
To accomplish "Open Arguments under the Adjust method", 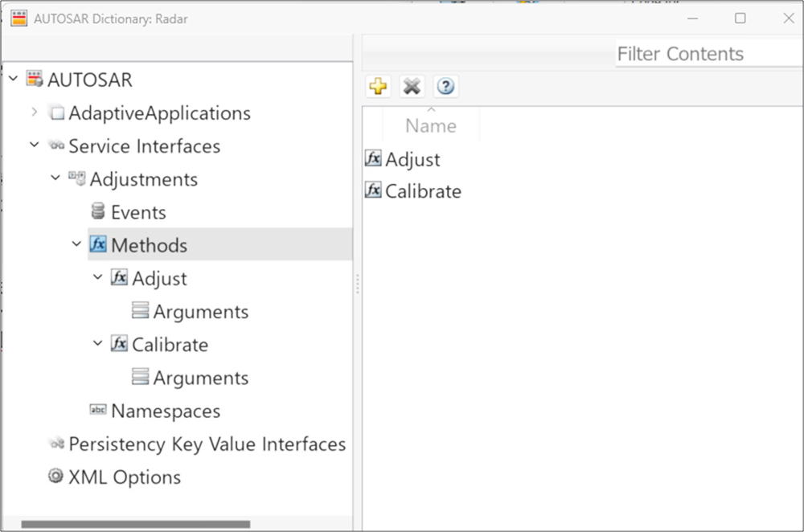I will click(x=200, y=312).
